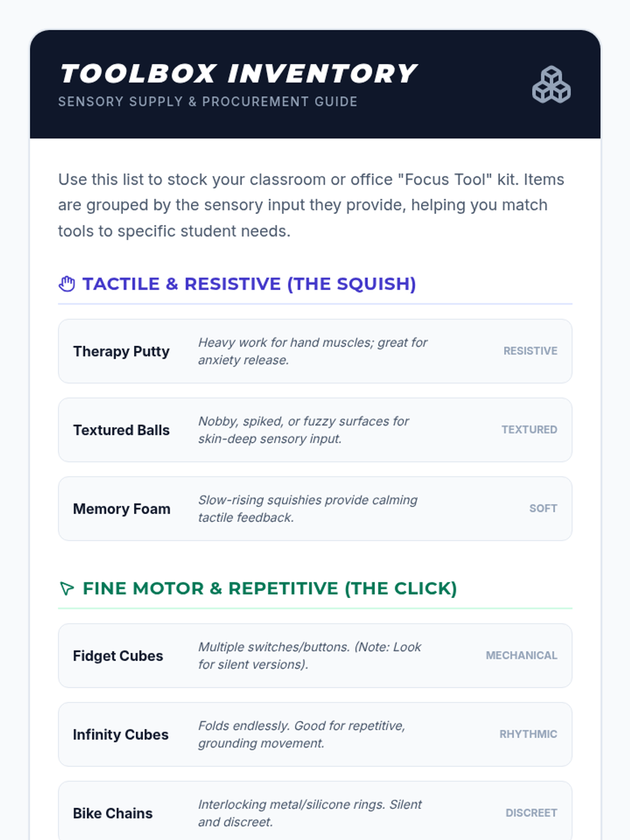This screenshot has height=840, width=630.
Task: Open the Memory Foam item name
Action: click(x=122, y=509)
